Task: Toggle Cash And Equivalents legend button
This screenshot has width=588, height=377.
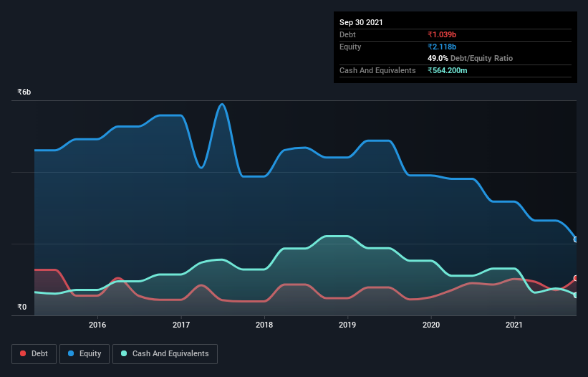Action: [165, 354]
